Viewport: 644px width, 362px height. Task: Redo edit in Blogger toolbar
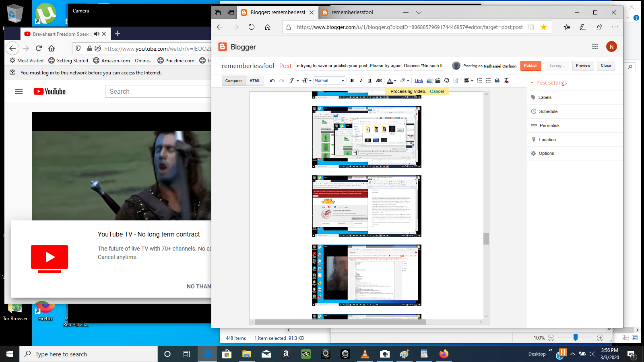point(281,80)
